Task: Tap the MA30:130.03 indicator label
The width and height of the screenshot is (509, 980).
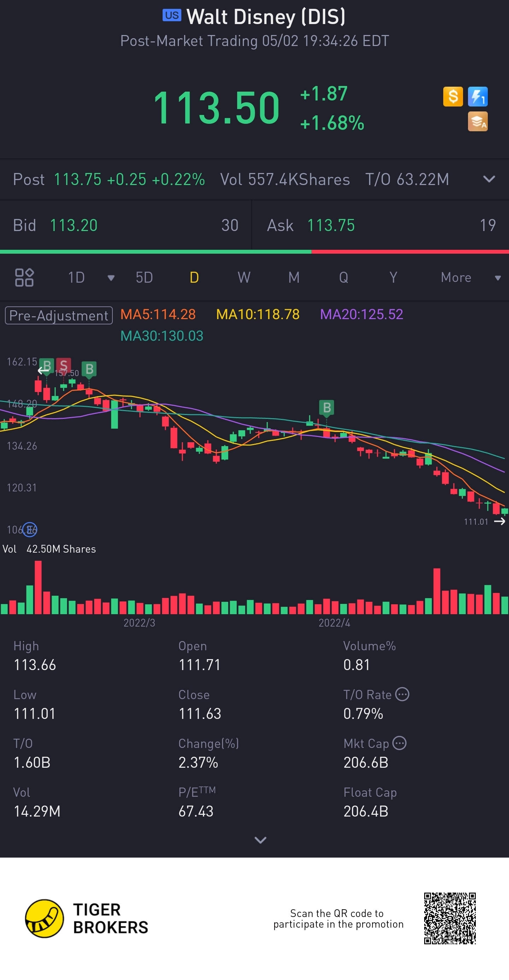Action: [x=162, y=336]
